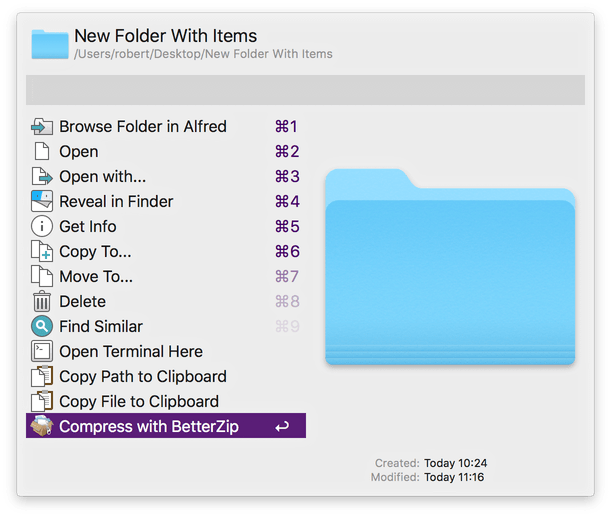Click the ⌘1 shortcut for Browse Folder

286,127
